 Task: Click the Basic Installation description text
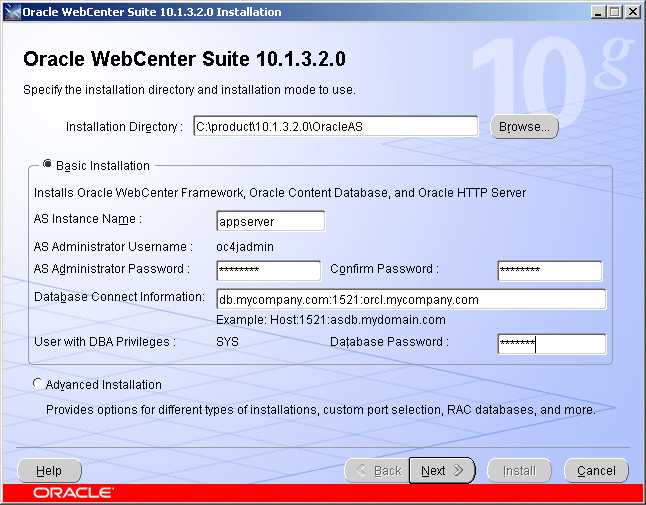pyautogui.click(x=280, y=193)
